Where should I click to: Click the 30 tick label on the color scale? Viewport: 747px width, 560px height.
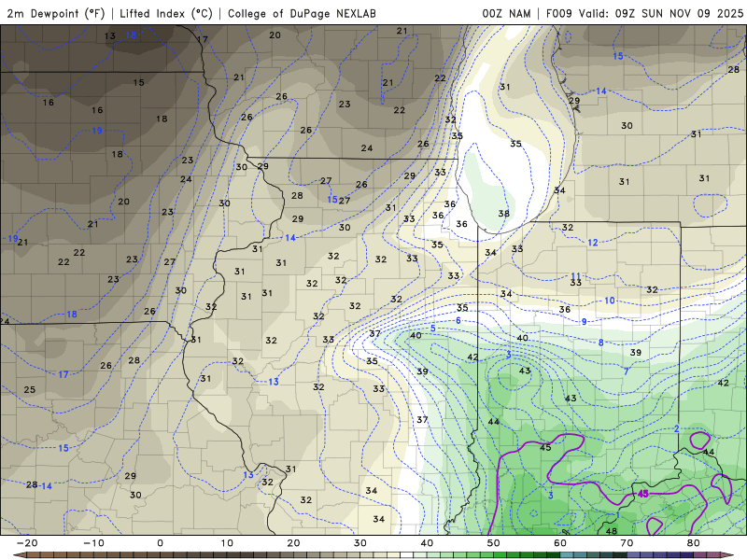tap(360, 543)
